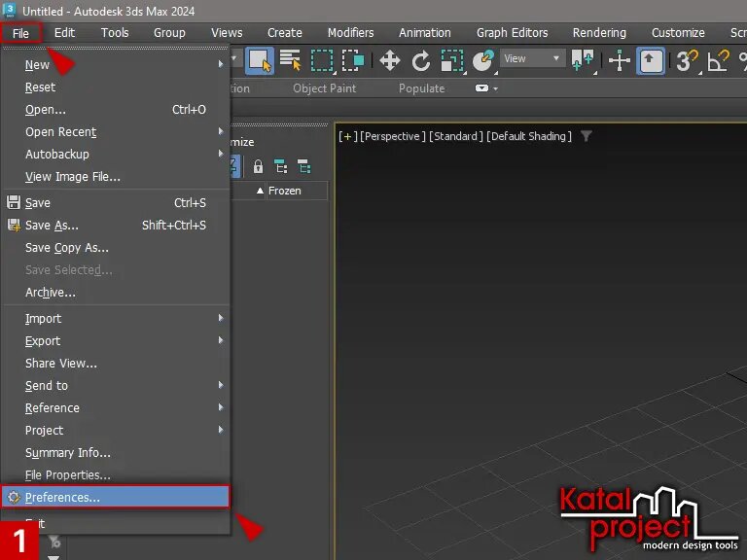This screenshot has width=747, height=560.
Task: Expand the Send to submenu
Action: 116,386
